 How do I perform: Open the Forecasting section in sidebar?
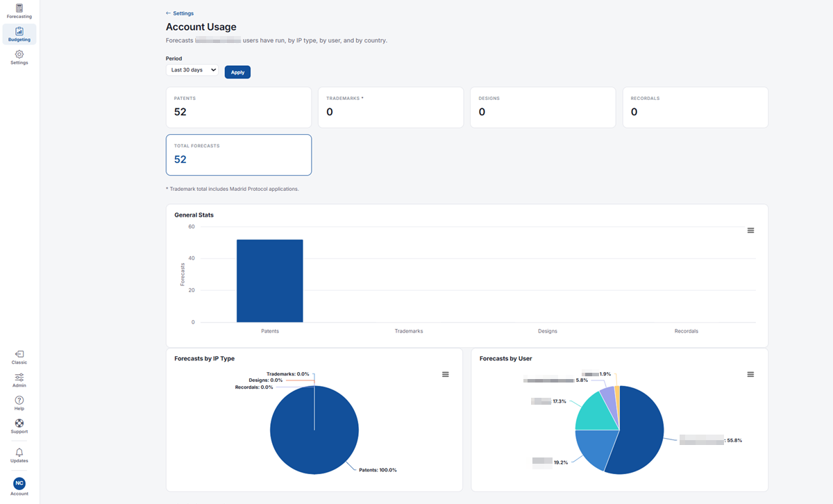pos(19,11)
